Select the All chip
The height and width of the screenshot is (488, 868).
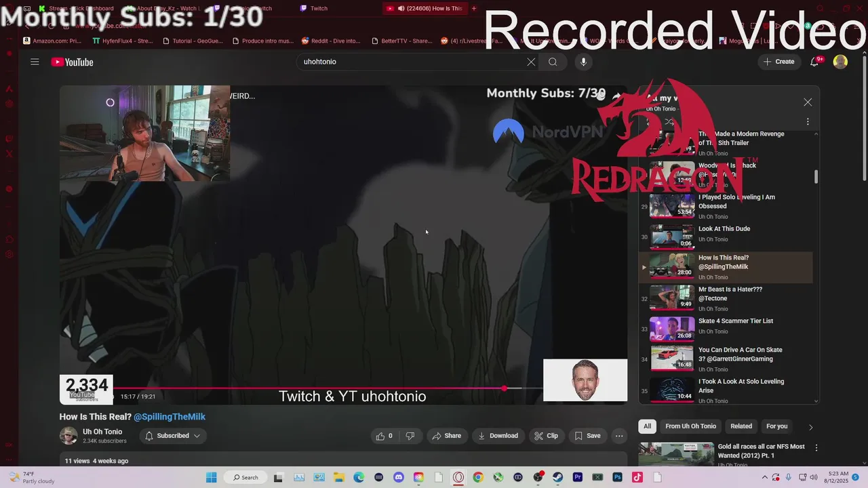(x=648, y=426)
